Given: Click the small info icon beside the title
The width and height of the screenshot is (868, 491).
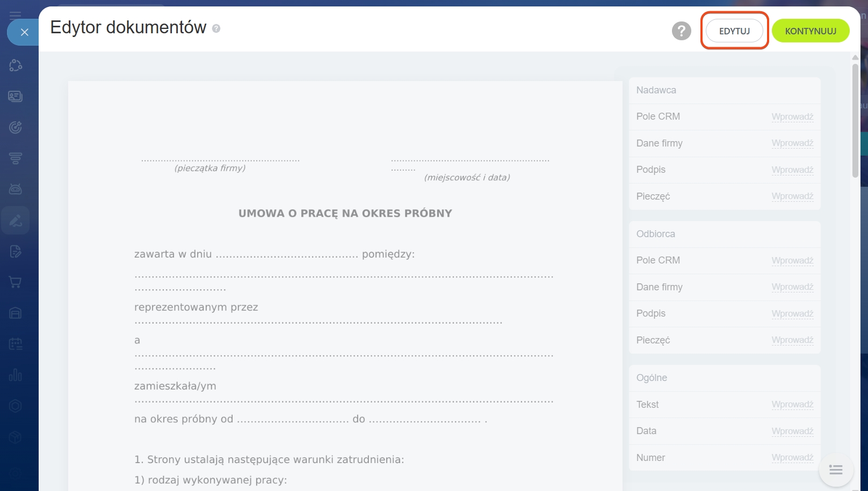Looking at the screenshot, I should tap(216, 28).
